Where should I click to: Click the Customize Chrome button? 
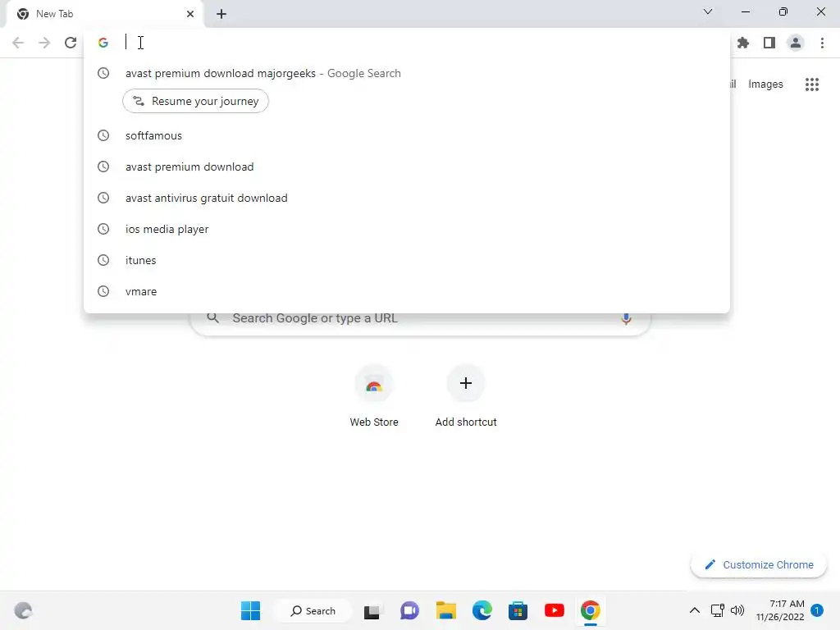click(759, 564)
